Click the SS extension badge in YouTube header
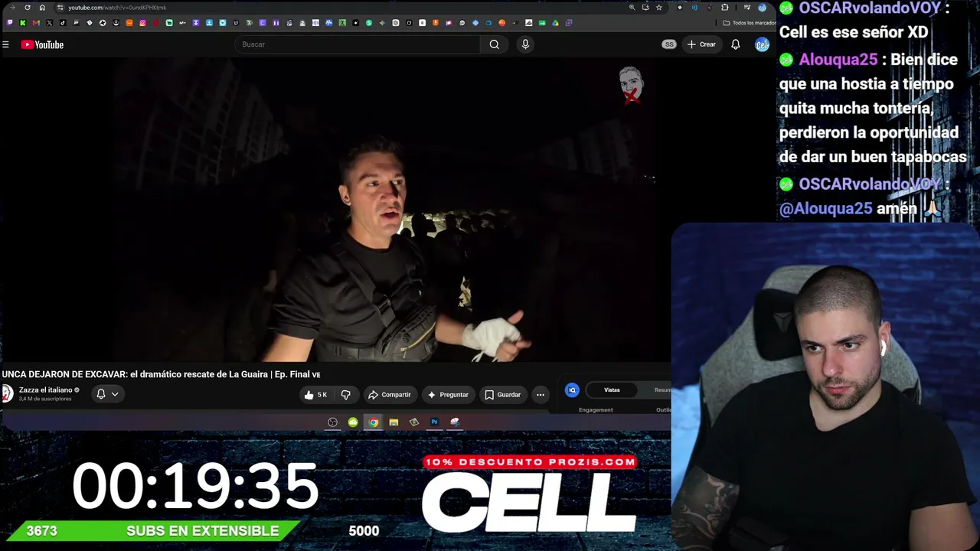The width and height of the screenshot is (980, 551). (669, 44)
